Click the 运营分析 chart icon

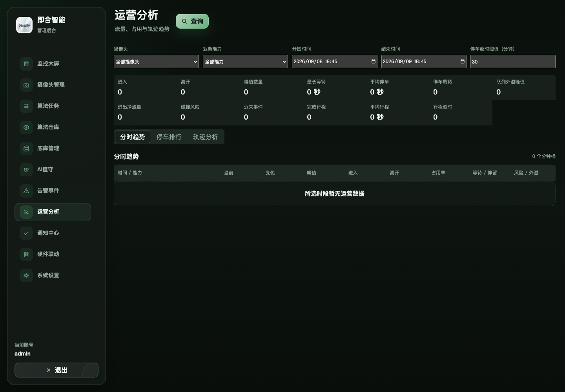(26, 212)
